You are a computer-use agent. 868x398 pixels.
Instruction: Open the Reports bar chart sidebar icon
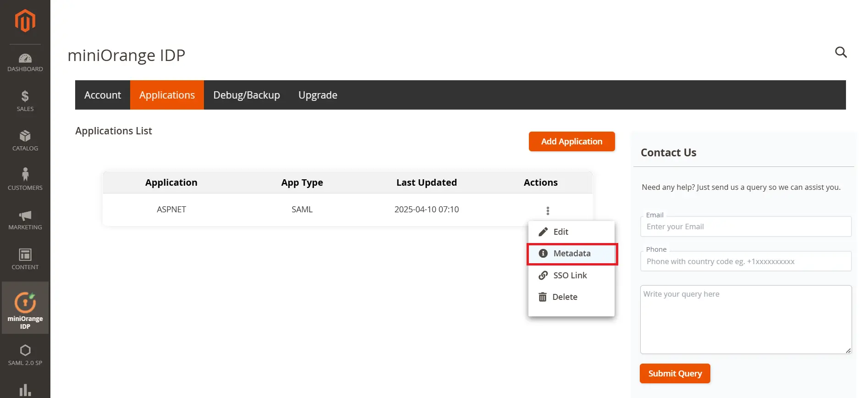click(25, 390)
